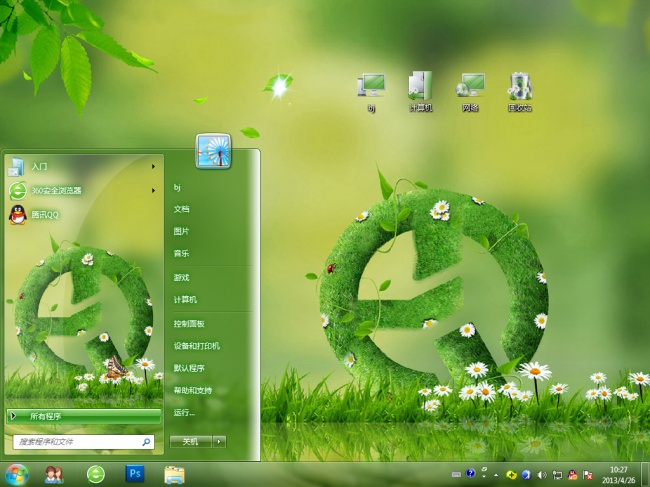Click the Windows Start orb
650x487 pixels.
click(x=17, y=474)
